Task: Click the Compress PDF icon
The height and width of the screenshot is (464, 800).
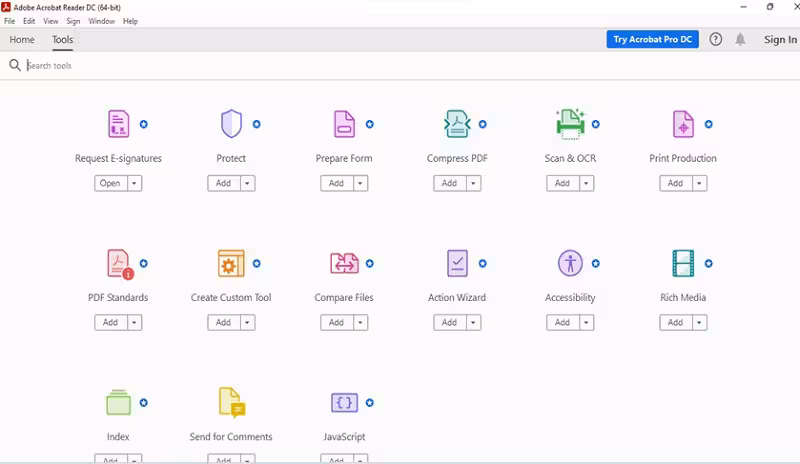Action: tap(457, 124)
